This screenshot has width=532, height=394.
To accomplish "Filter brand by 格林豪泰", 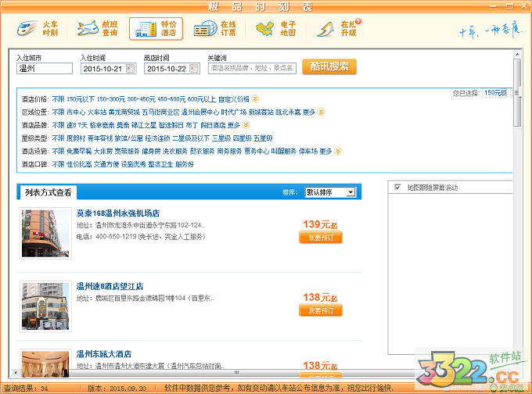I will [102, 125].
